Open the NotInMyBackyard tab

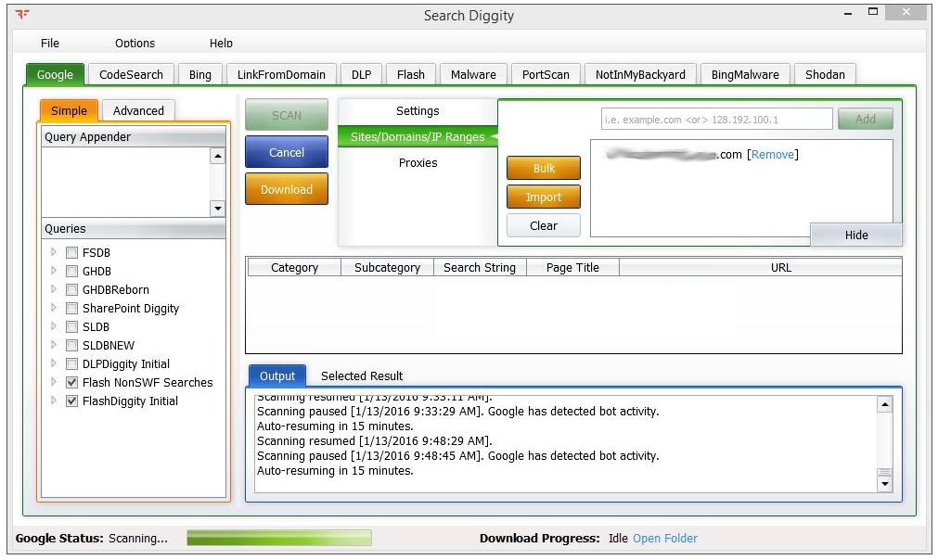(640, 75)
